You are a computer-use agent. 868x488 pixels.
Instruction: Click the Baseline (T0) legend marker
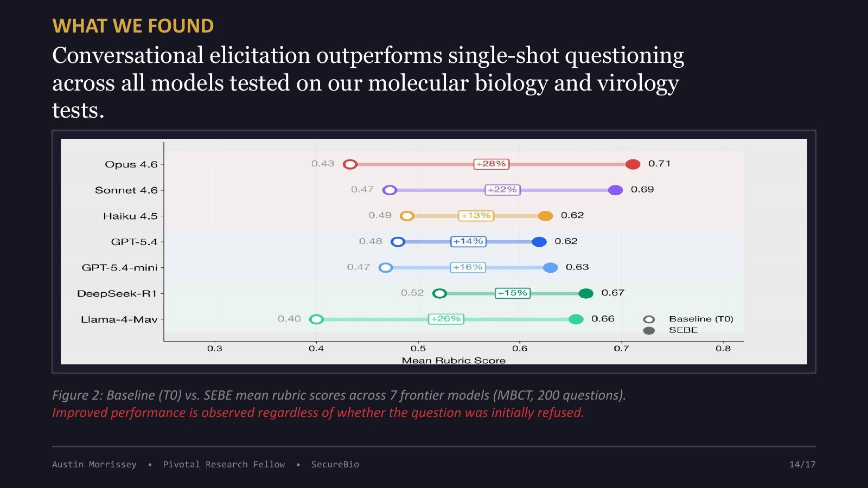(x=649, y=319)
